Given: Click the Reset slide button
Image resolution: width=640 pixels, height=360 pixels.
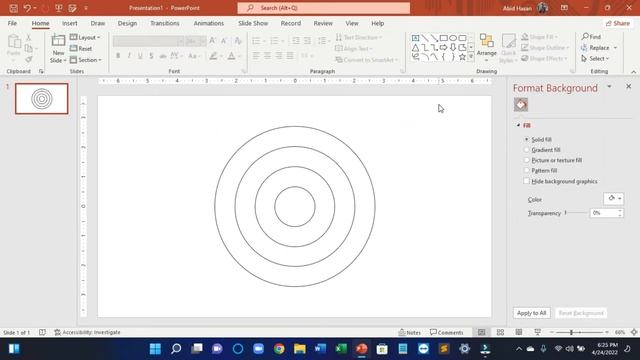Looking at the screenshot, I should coord(81,49).
